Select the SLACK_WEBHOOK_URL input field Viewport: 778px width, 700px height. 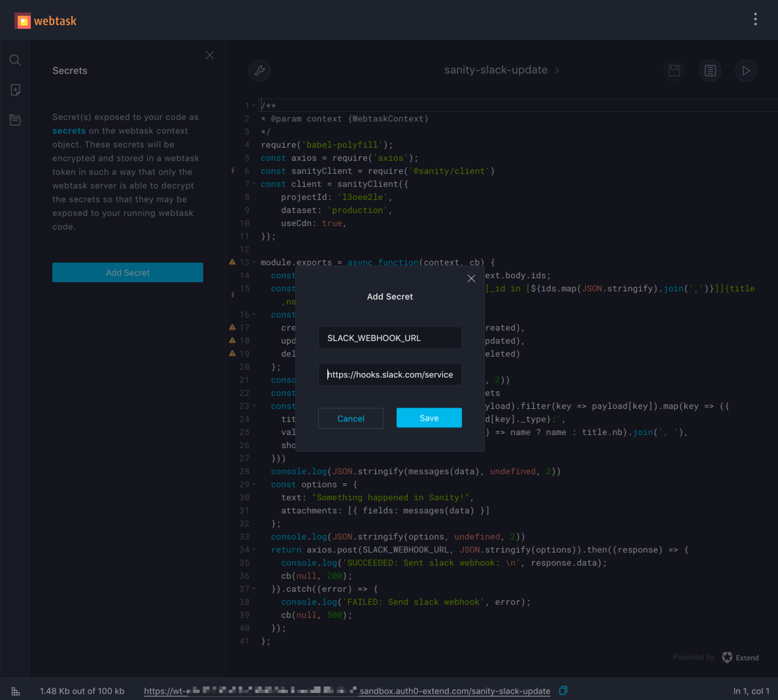click(x=390, y=338)
